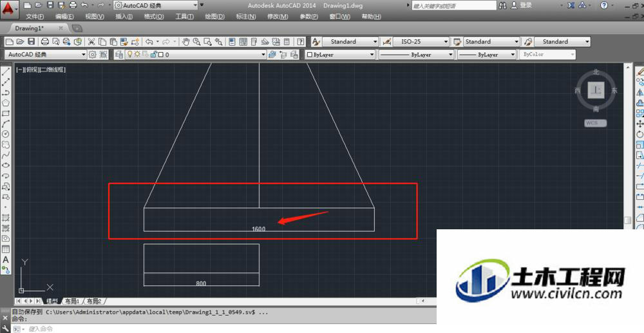644x333 pixels.
Task: Click the 二维线框 visual style label
Action: (x=53, y=70)
